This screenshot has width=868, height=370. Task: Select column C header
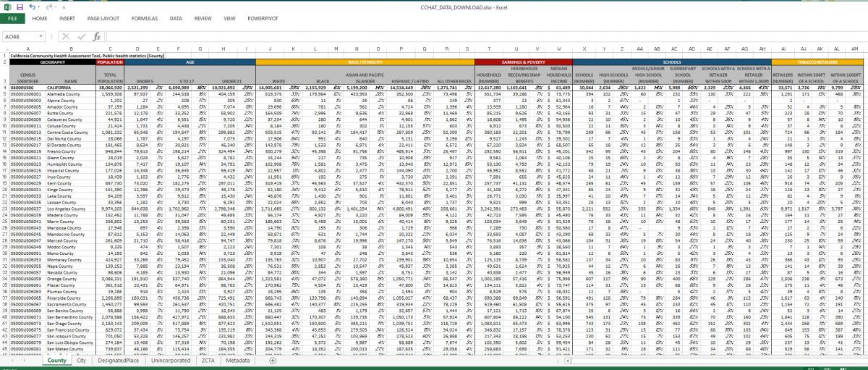pos(110,48)
